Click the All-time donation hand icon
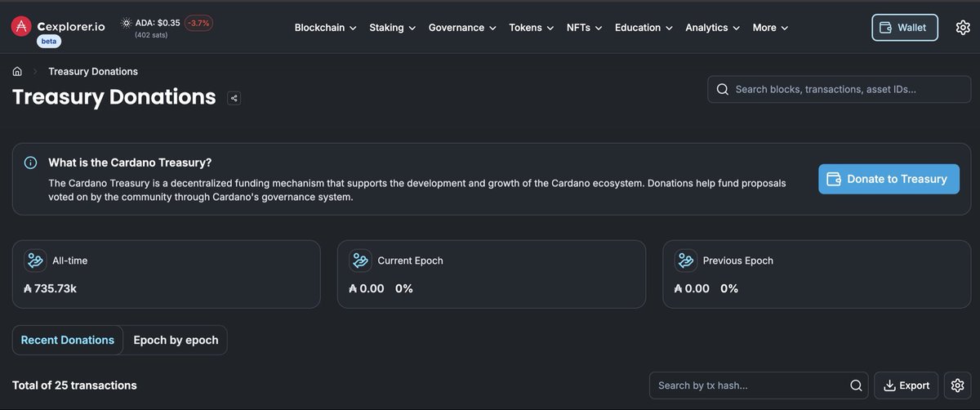Screen dimensions: 980x410 click(35, 261)
